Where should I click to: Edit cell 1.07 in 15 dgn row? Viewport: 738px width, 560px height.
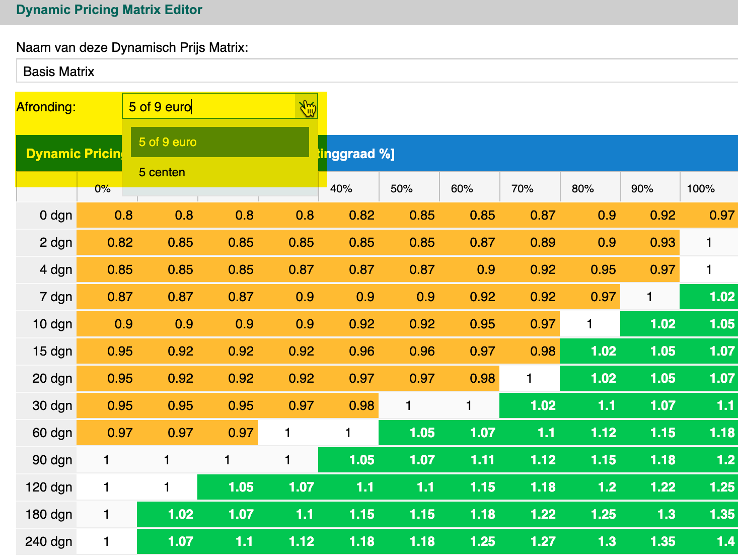709,351
